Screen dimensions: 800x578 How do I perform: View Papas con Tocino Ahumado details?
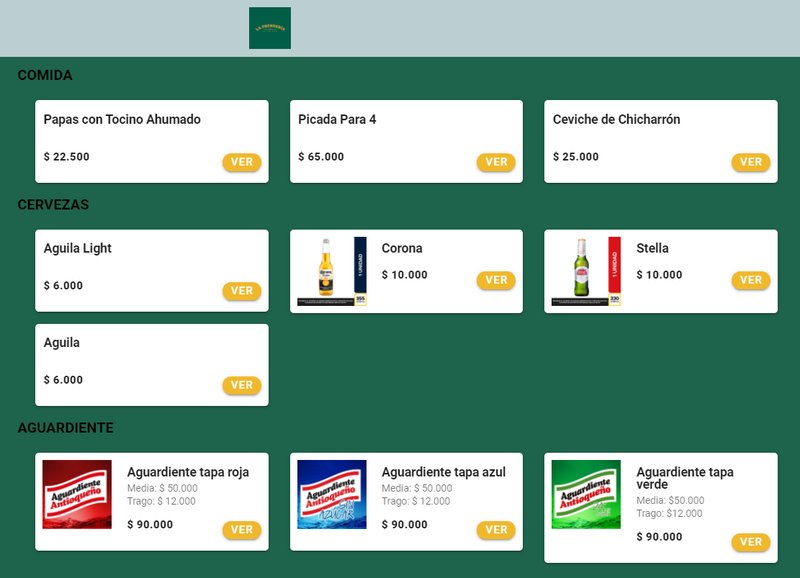[242, 162]
